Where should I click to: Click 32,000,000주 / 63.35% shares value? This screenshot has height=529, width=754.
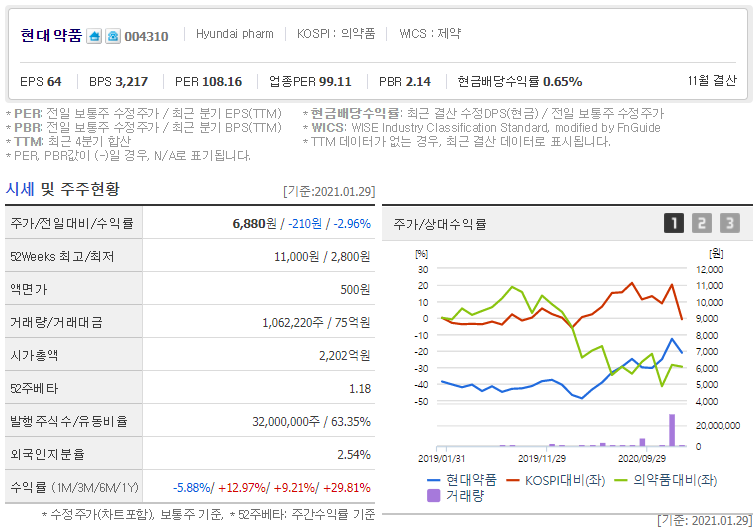[x=312, y=422]
